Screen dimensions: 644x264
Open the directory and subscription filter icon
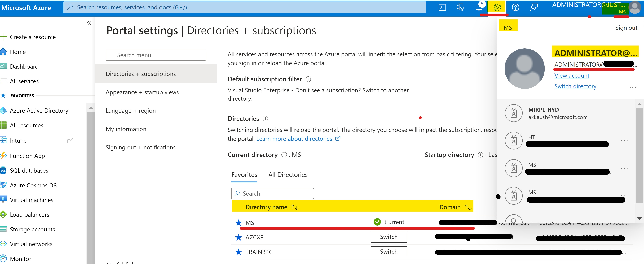pyautogui.click(x=461, y=7)
